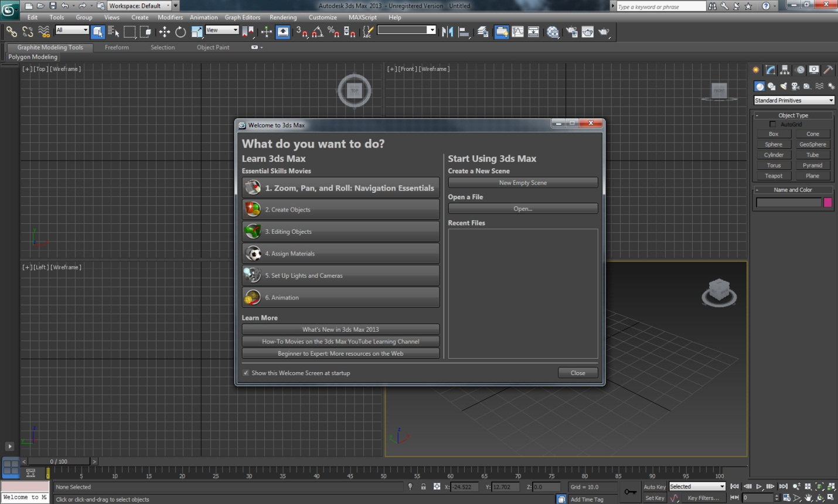Open the Standard Primitives dropdown
838x504 pixels.
click(794, 100)
